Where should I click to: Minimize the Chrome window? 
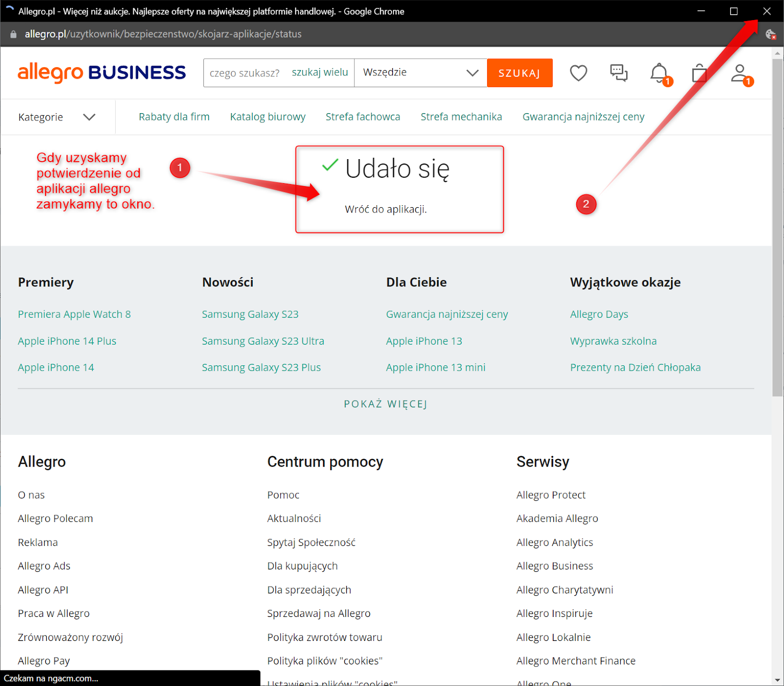[701, 11]
